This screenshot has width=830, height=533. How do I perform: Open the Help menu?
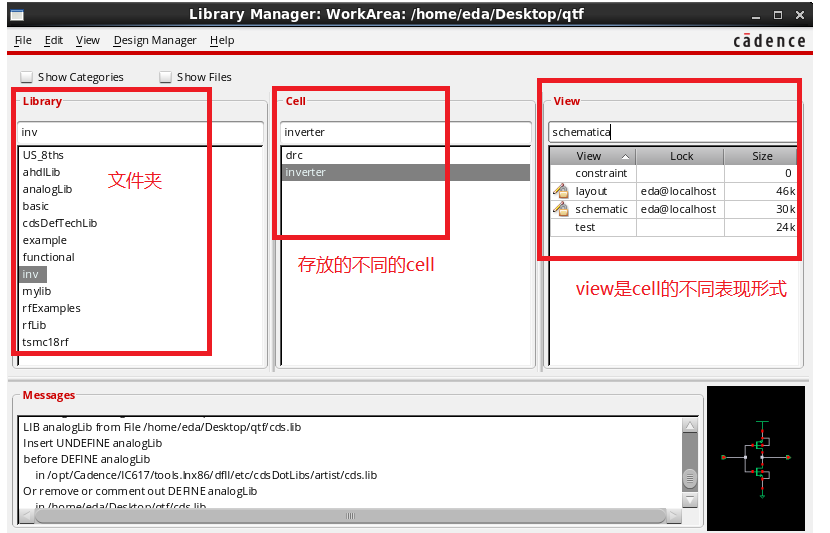pos(222,40)
